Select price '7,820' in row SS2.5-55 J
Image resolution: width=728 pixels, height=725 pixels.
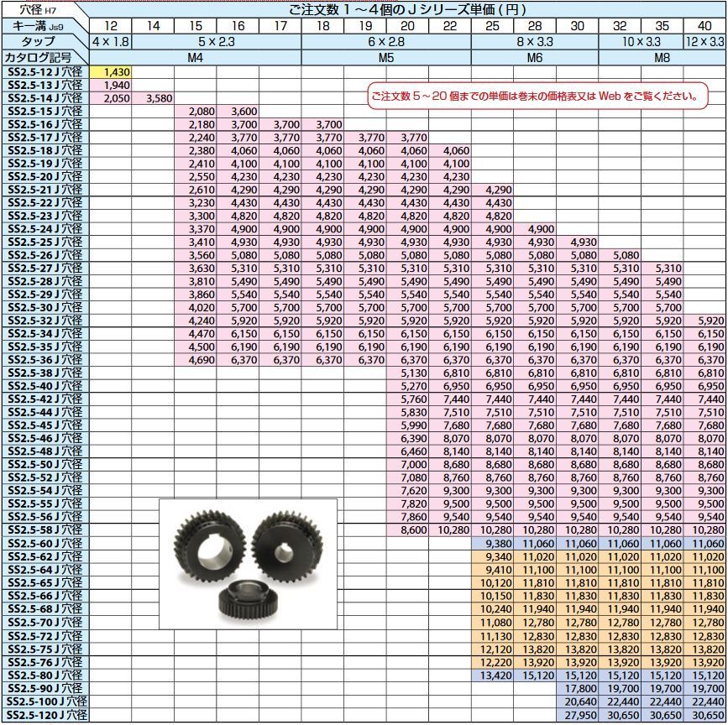407,503
